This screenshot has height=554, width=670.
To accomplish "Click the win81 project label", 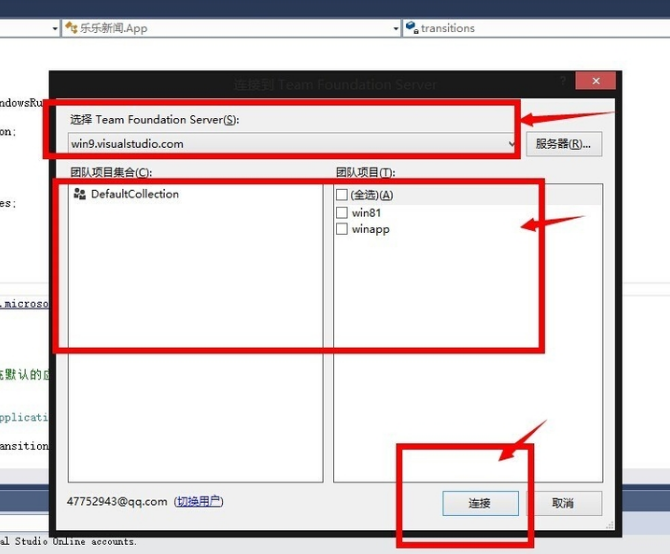I will tap(366, 212).
